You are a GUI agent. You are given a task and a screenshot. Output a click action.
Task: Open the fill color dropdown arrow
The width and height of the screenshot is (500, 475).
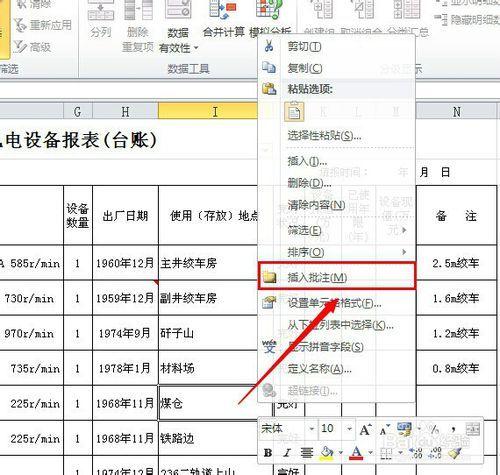coord(341,453)
